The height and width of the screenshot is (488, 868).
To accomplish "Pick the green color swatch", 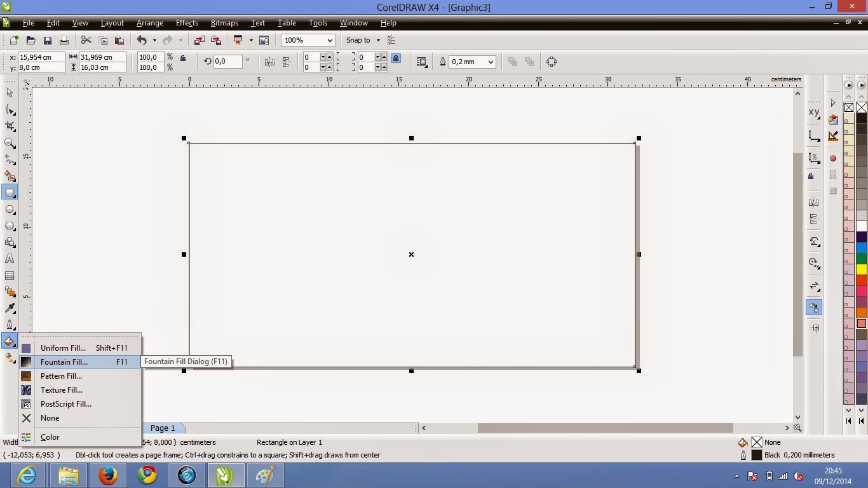I will [862, 259].
